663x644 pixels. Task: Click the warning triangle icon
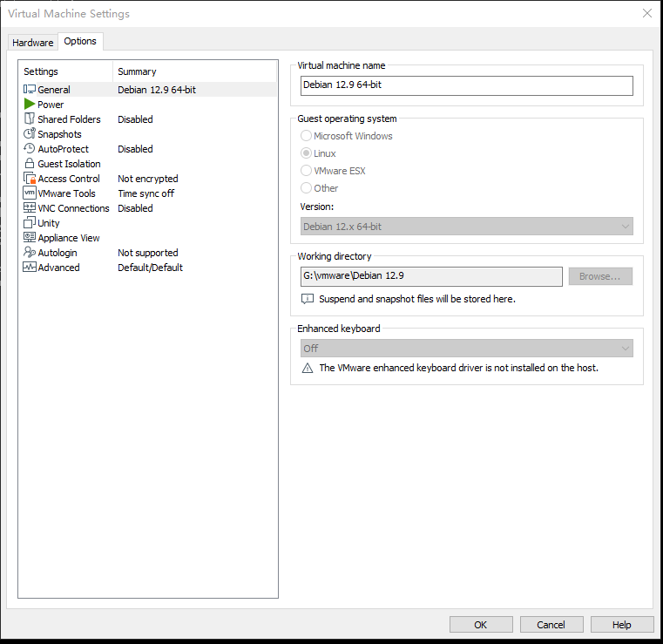[308, 368]
